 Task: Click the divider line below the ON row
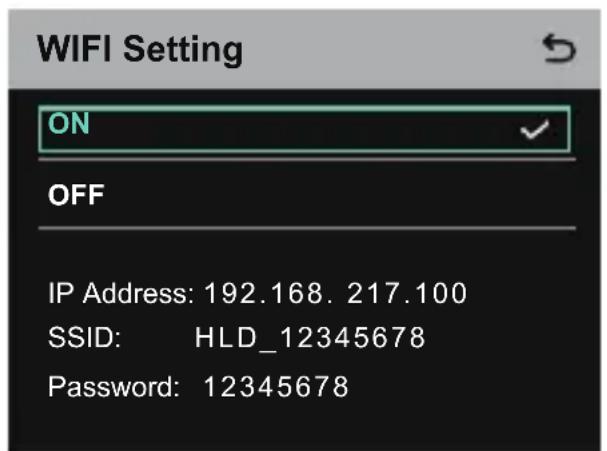point(307,159)
